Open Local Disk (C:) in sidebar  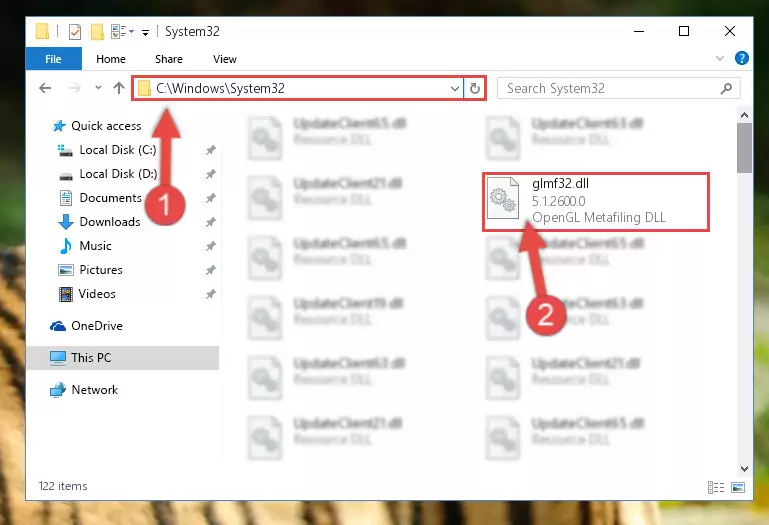tap(118, 150)
